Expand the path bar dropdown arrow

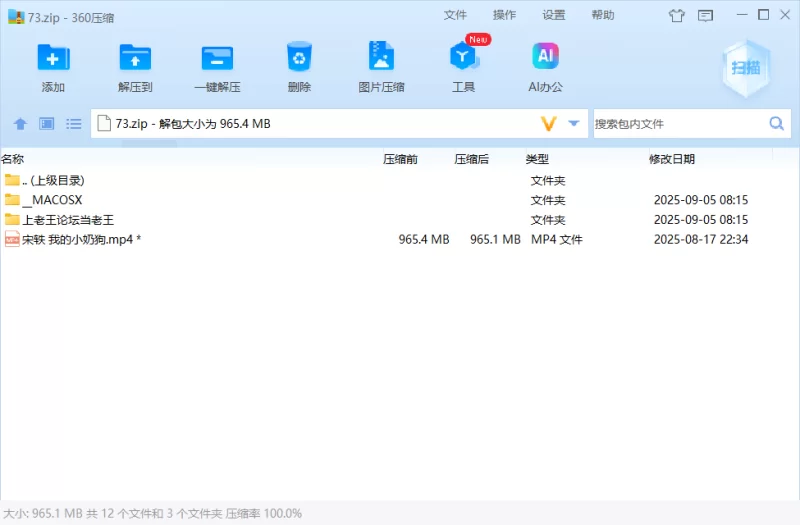[574, 123]
